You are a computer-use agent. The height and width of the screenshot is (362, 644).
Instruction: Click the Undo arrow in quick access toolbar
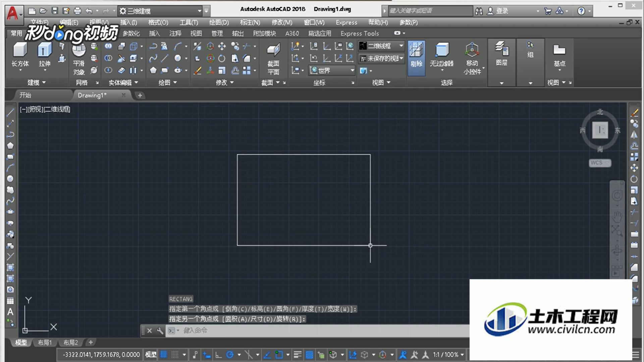point(89,11)
